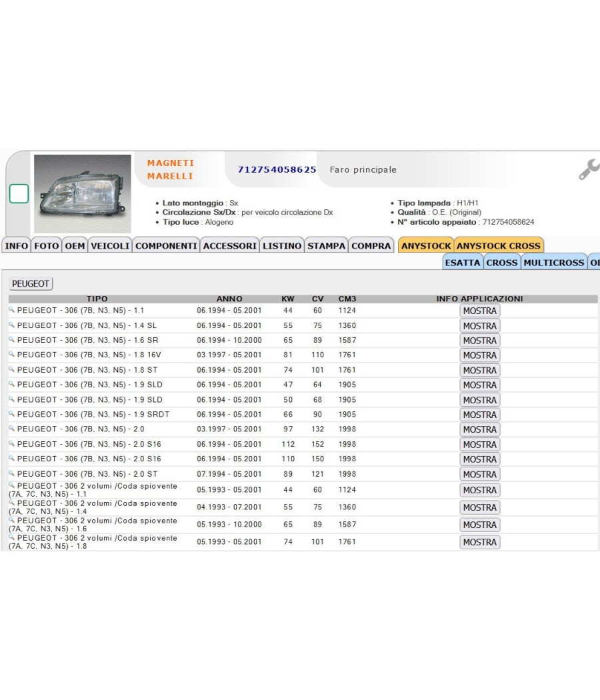Click magnifier icon beside 306 1.8 ST
This screenshot has width=600, height=700.
(x=11, y=369)
